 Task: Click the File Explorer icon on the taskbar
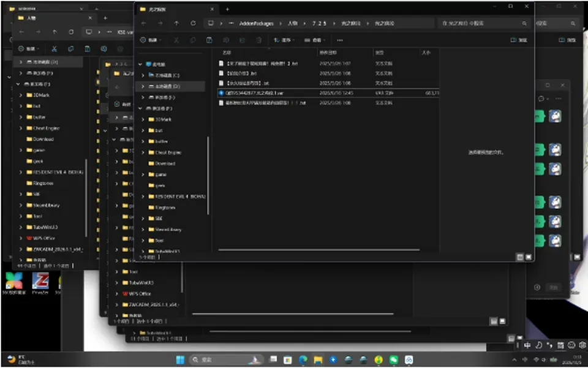[318, 360]
